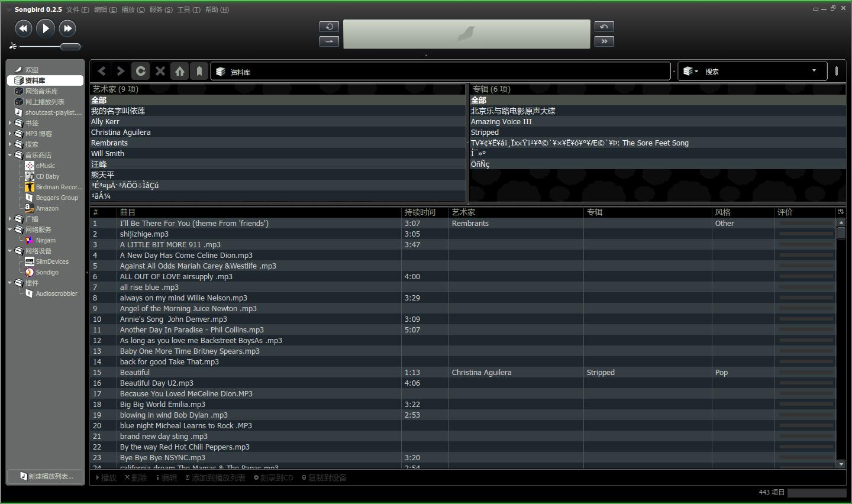The width and height of the screenshot is (852, 504).
Task: Select album Stripped in filter
Action: [658, 133]
